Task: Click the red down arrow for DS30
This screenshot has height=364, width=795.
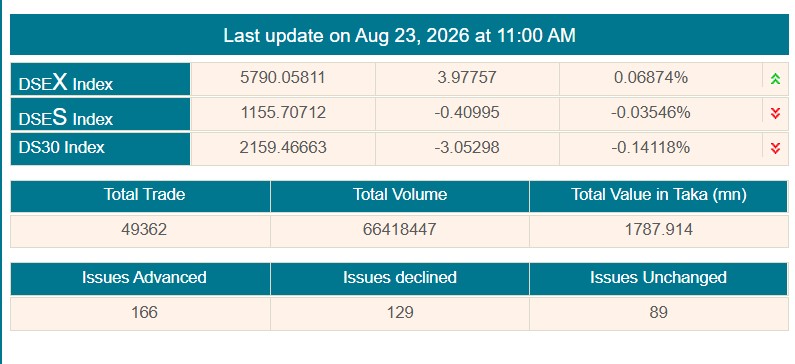Action: (x=775, y=148)
